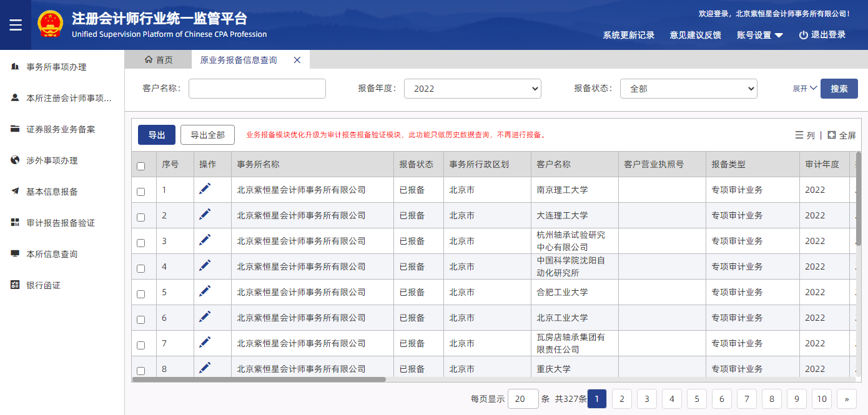The width and height of the screenshot is (868, 415).
Task: Toggle the select-all checkbox in table header
Action: (x=141, y=166)
